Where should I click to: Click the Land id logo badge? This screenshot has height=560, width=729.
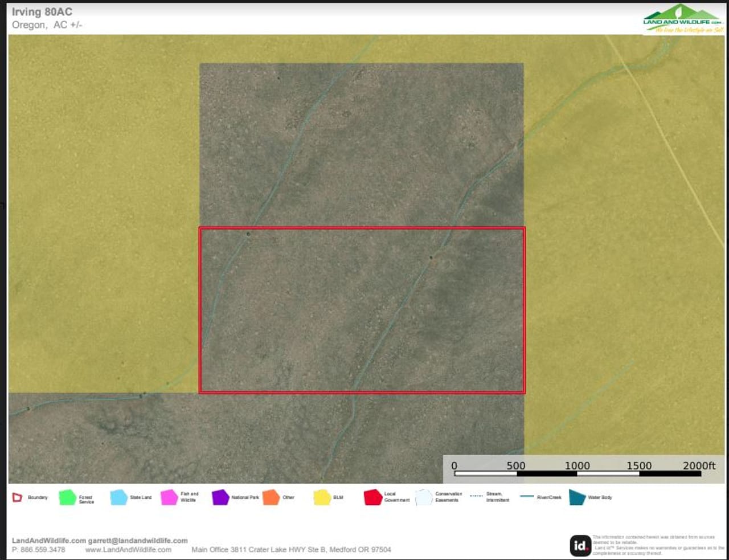pyautogui.click(x=580, y=546)
